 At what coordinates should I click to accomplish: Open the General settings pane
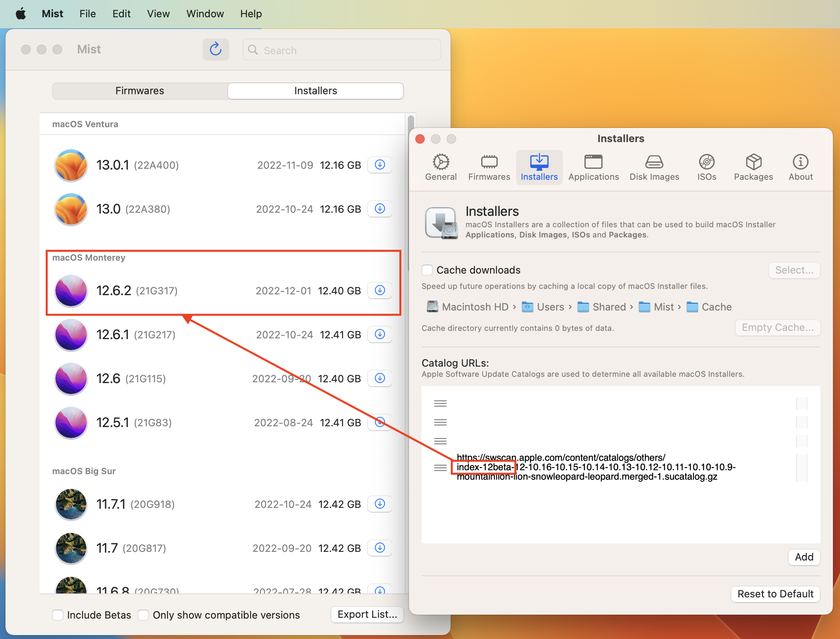point(441,167)
